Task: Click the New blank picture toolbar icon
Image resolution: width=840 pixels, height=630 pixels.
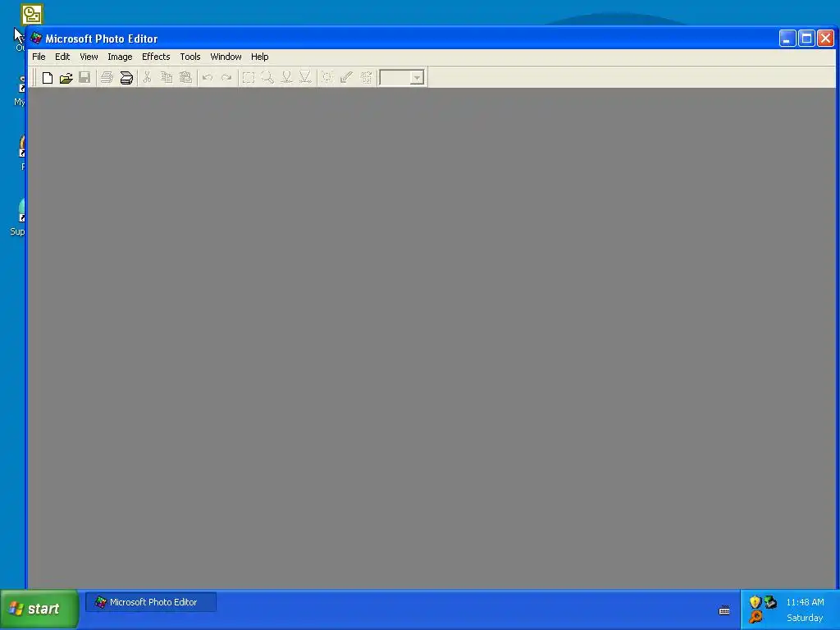Action: click(x=47, y=78)
